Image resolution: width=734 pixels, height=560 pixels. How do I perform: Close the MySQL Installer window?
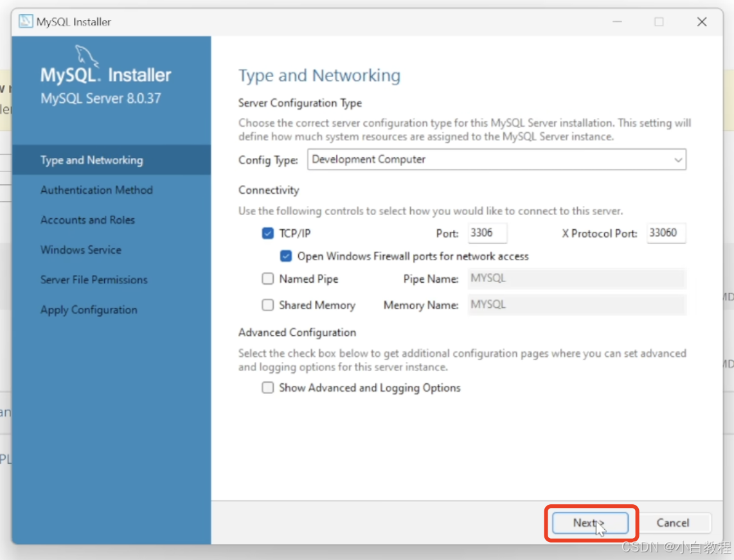click(702, 22)
